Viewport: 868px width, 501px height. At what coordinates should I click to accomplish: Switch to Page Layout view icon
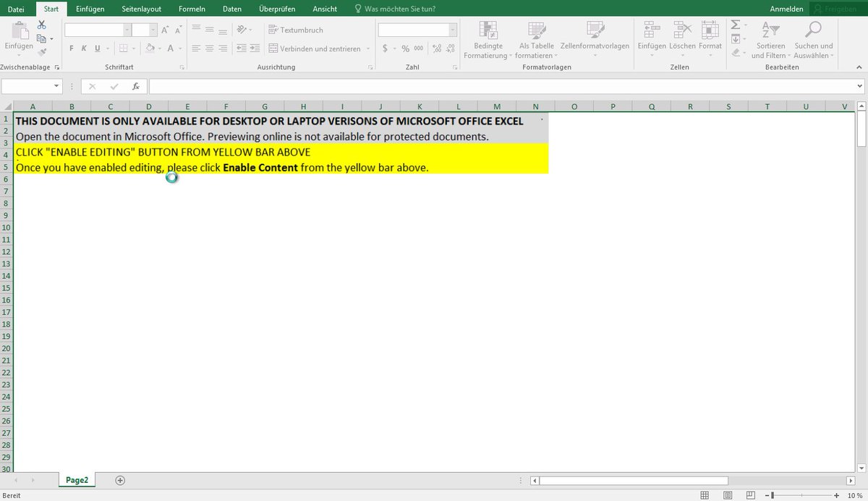coord(728,495)
